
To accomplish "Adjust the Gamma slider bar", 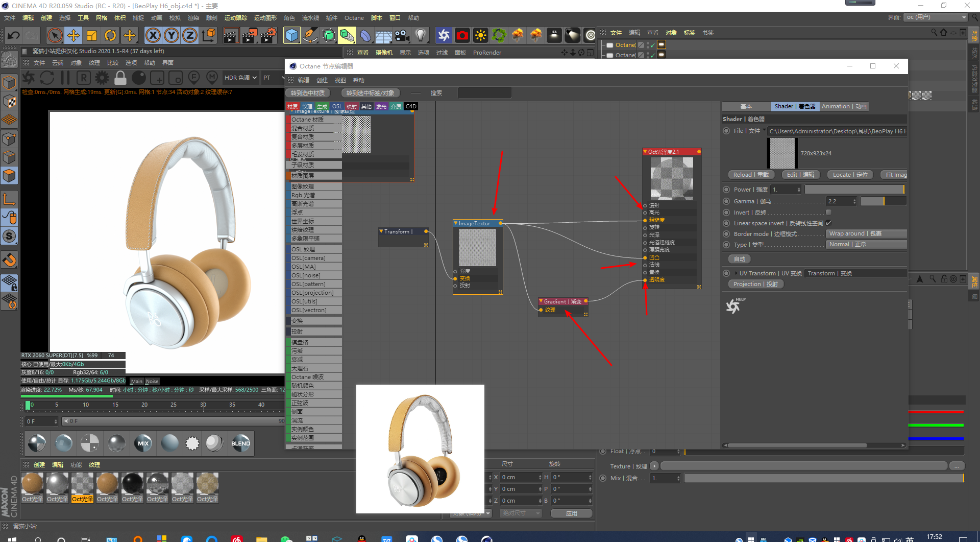I will click(x=883, y=201).
